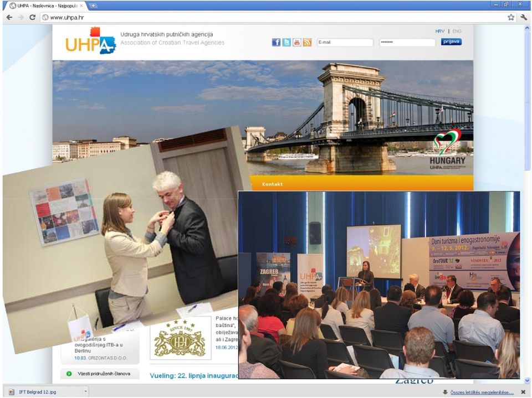Click the password login field
The image size is (532, 398).
coord(407,43)
